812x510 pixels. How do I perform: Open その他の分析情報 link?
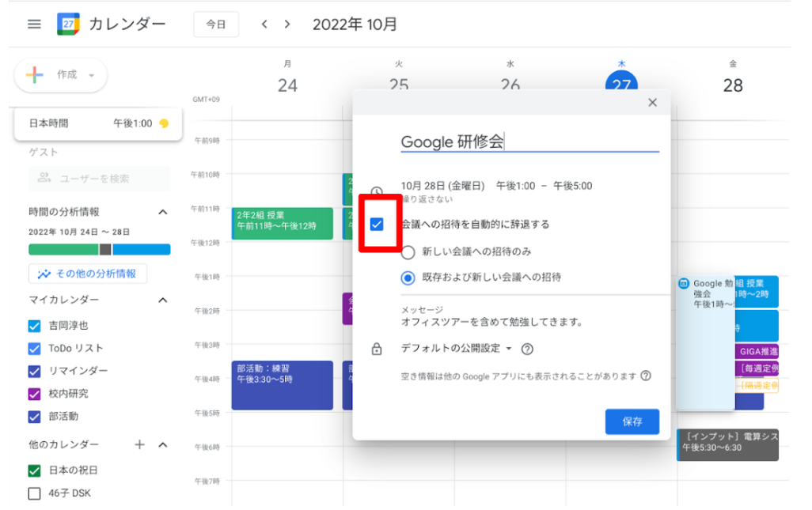pos(88,274)
